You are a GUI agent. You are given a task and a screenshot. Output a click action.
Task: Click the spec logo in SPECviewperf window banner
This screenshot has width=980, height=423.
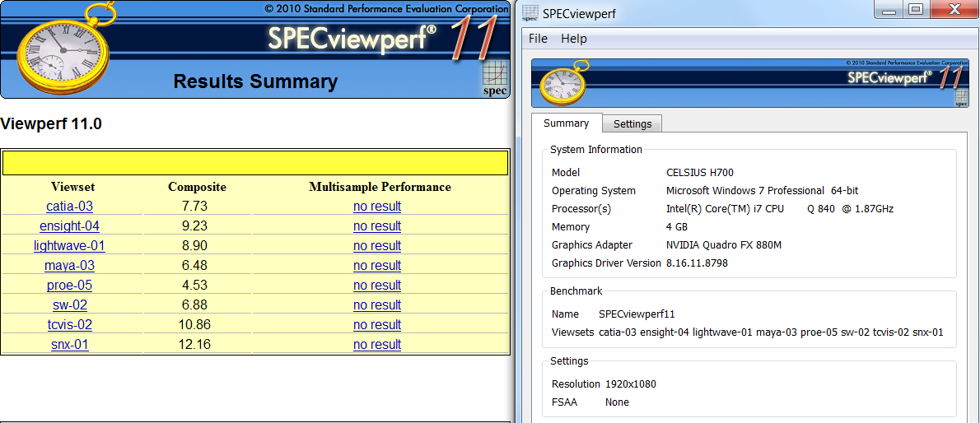(961, 98)
